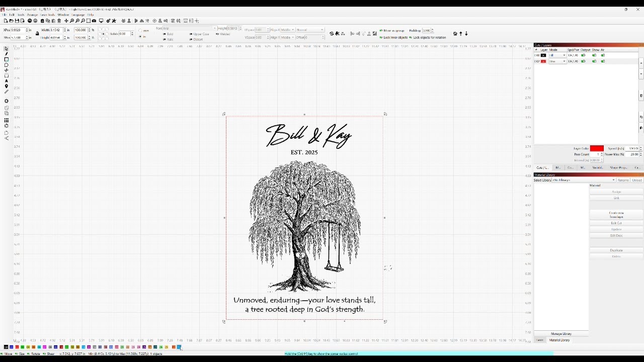Open Mode dropdown for layer C00
This screenshot has height=362, width=644.
pos(558,55)
